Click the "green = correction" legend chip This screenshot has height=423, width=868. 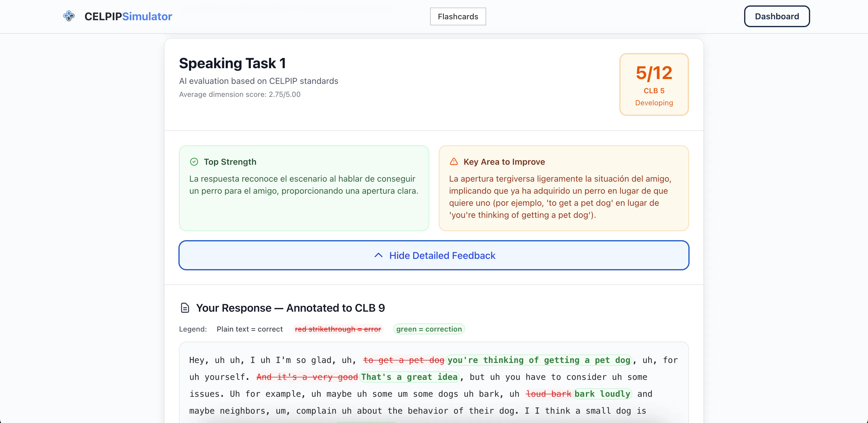[x=429, y=329]
